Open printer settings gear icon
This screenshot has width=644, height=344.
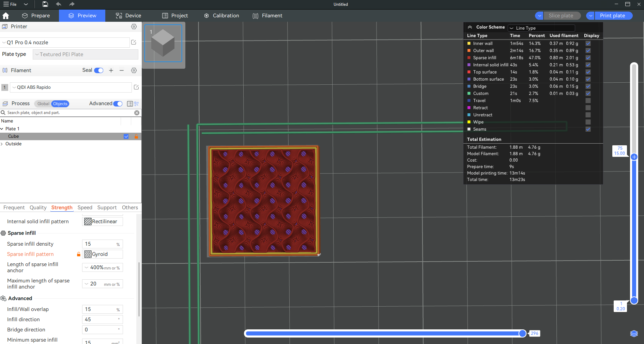click(x=134, y=27)
